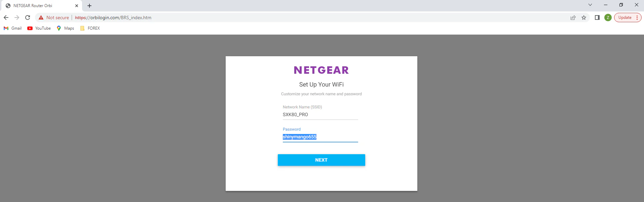Open the Maps bookmark
644x202 pixels.
click(x=65, y=28)
